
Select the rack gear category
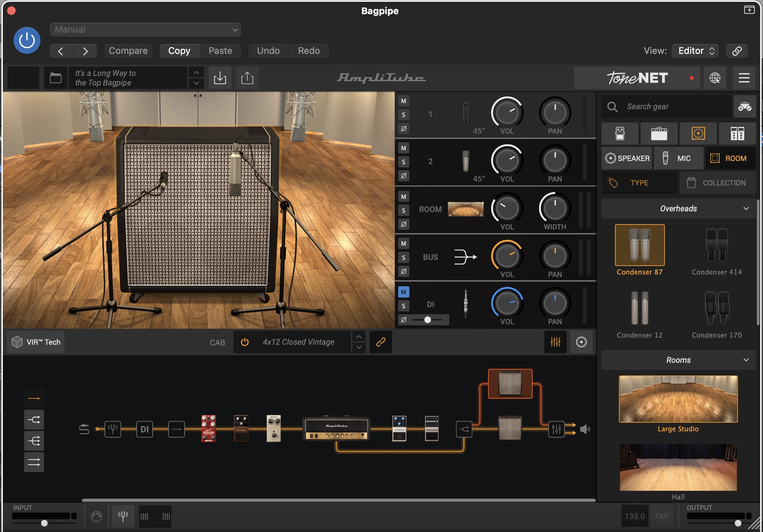(737, 134)
